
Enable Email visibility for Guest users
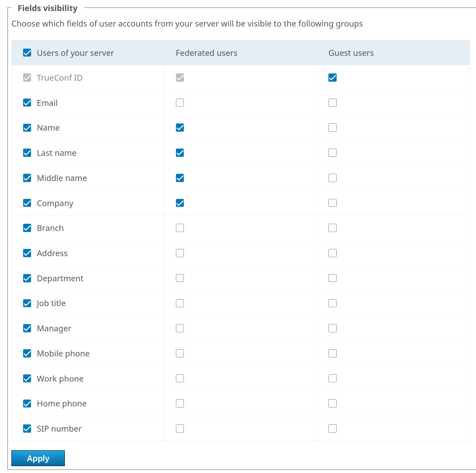pos(333,103)
